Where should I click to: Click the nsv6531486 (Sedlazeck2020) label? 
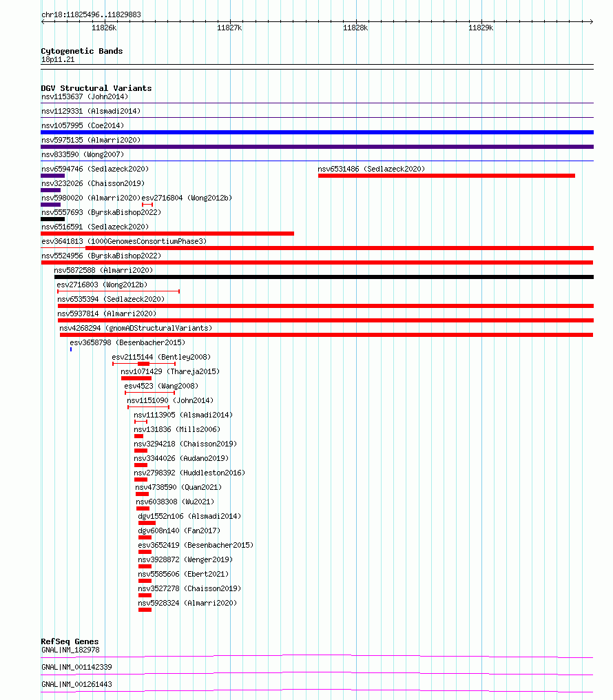(x=371, y=169)
